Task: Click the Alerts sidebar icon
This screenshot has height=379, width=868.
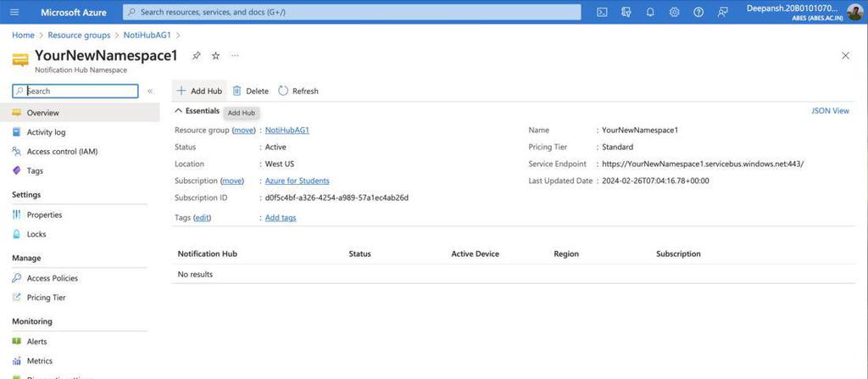Action: 17,342
